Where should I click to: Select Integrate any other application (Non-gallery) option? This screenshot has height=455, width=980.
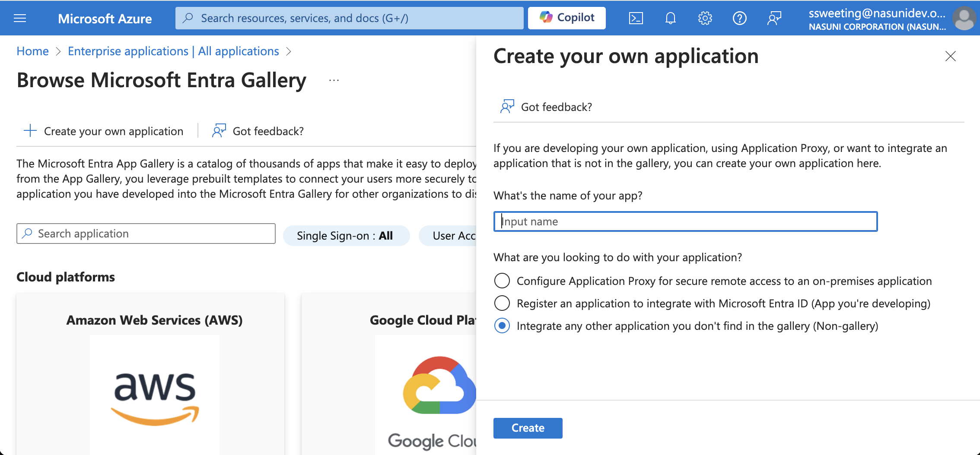point(502,326)
